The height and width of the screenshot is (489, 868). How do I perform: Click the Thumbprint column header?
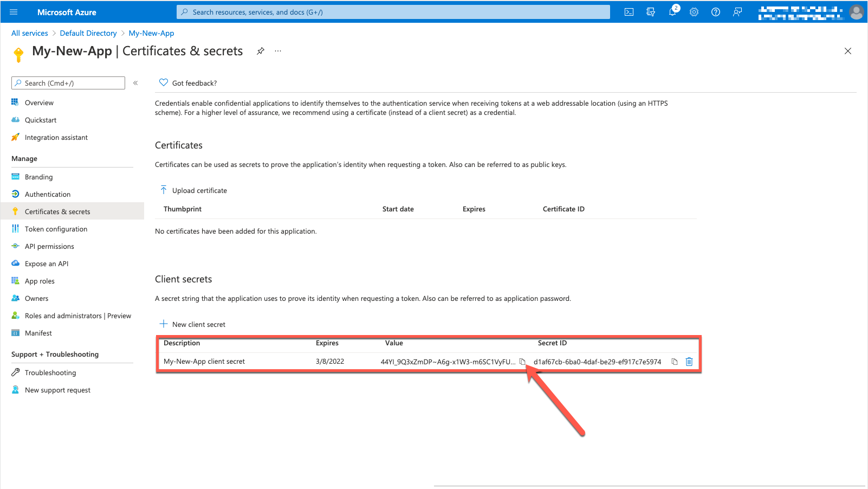[x=183, y=209]
